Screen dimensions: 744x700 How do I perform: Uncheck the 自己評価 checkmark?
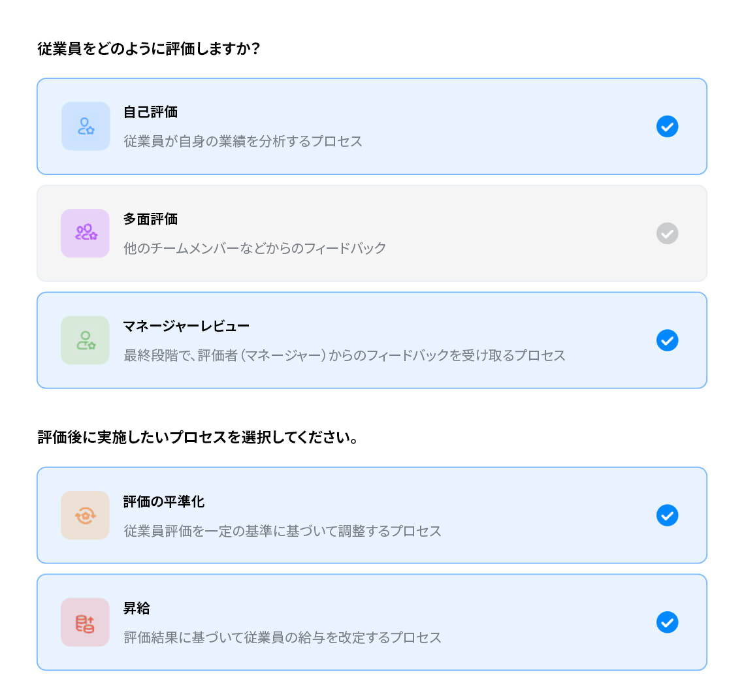(x=667, y=126)
